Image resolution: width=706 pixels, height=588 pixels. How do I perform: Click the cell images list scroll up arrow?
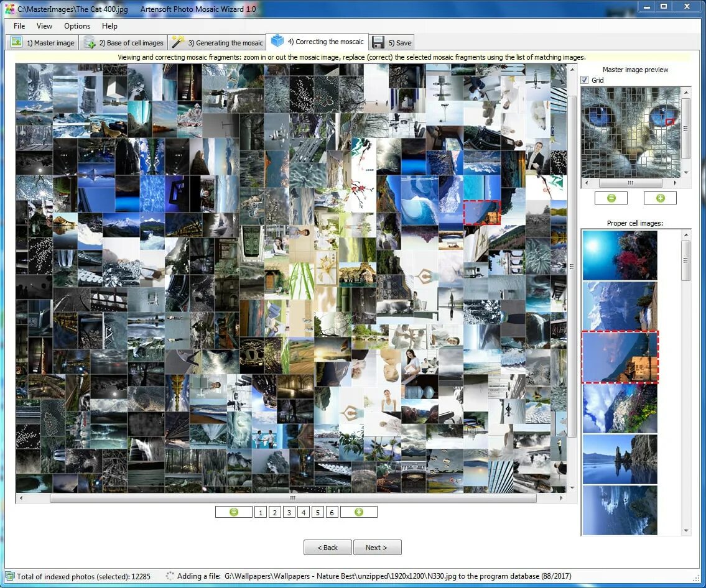pos(685,235)
